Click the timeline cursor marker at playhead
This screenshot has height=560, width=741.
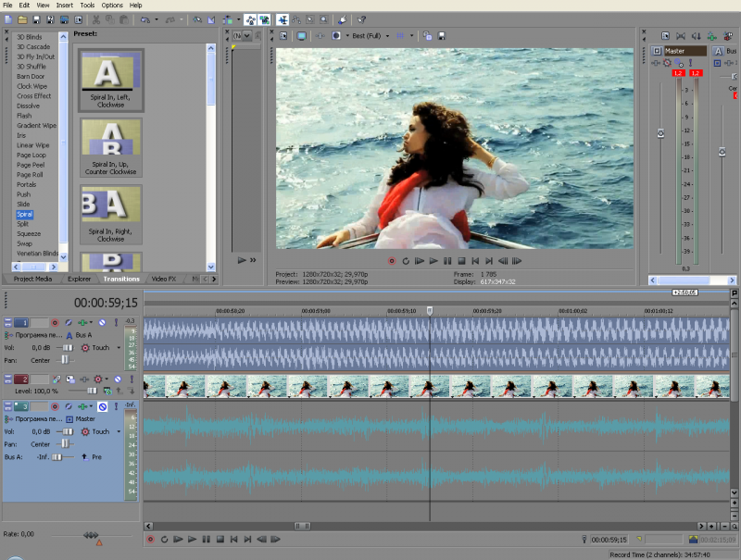click(430, 311)
